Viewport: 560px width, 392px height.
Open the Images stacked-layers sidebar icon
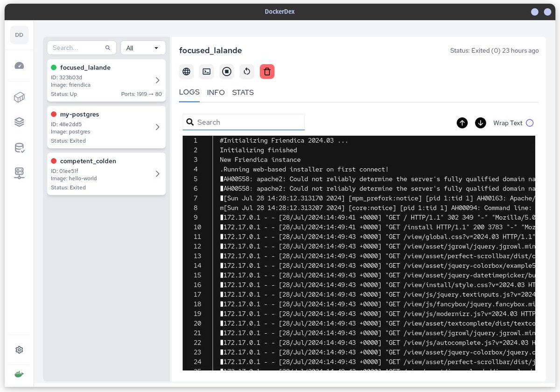19,122
